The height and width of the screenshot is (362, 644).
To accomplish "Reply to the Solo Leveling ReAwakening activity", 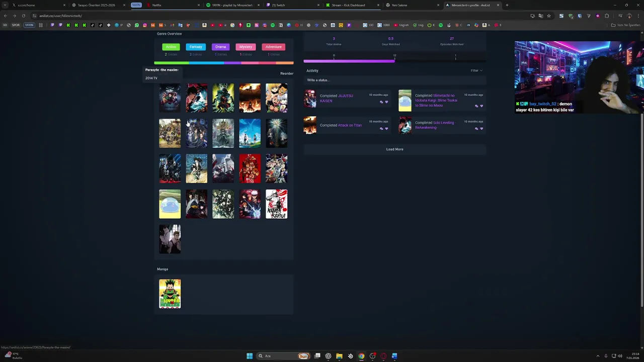I will coord(476,129).
